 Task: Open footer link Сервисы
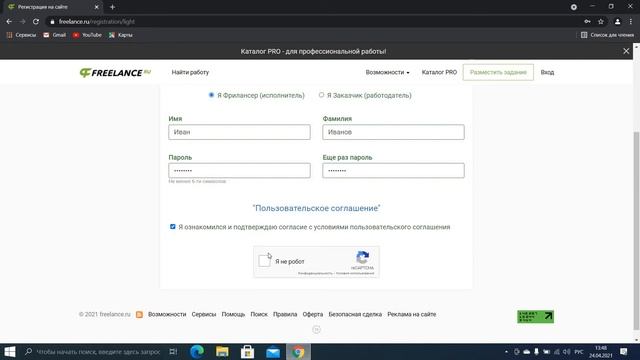(x=204, y=314)
